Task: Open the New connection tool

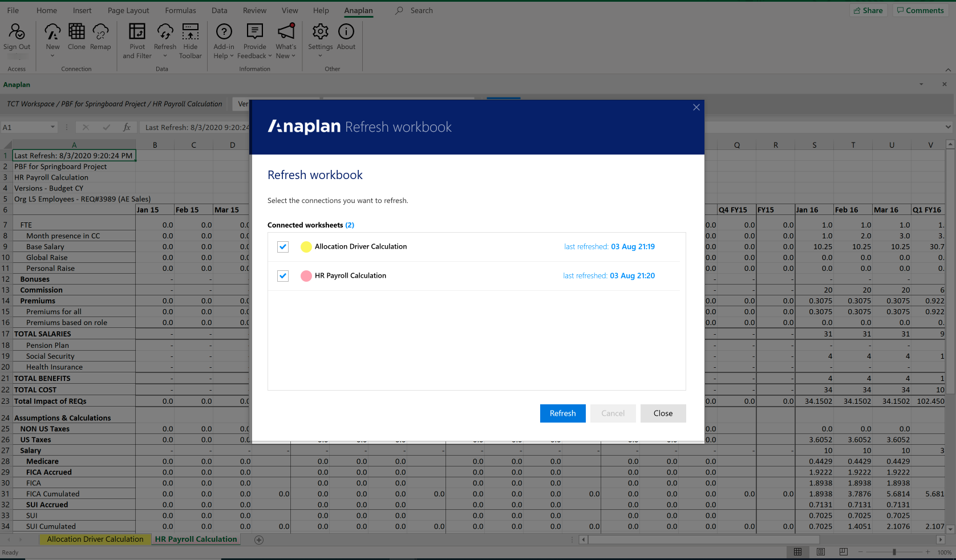Action: (x=52, y=32)
